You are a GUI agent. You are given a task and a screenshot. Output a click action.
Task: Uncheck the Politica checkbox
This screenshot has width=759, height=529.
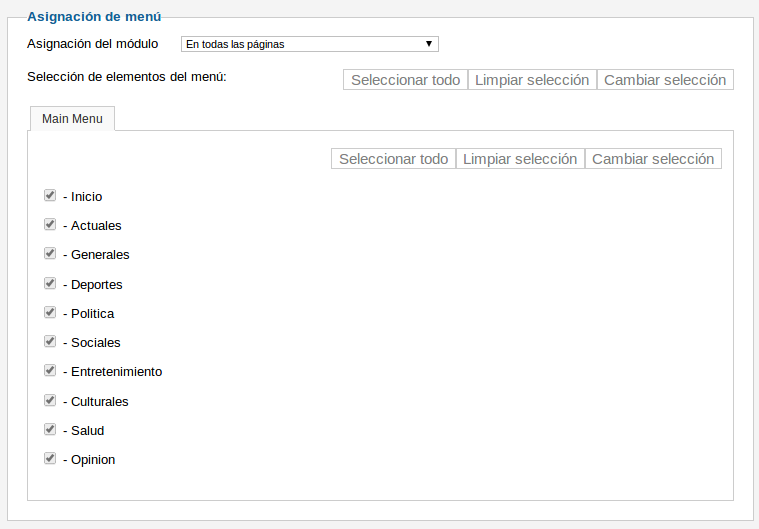tap(50, 312)
